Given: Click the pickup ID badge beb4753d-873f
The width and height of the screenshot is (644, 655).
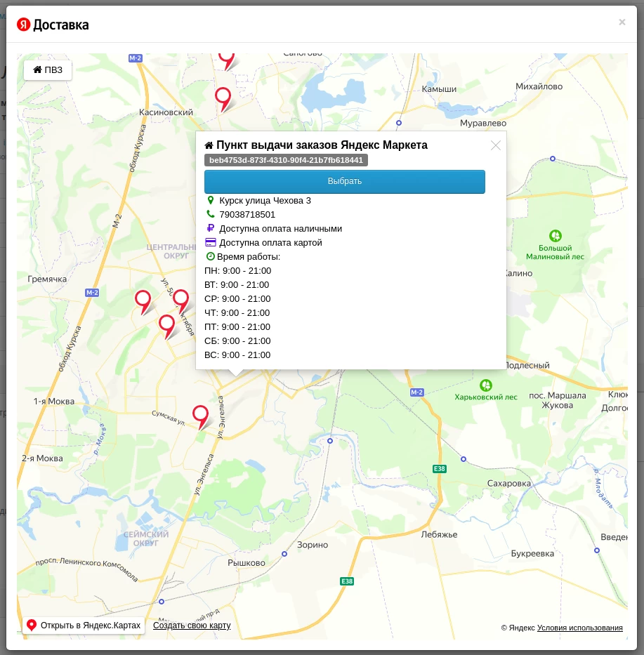Looking at the screenshot, I should point(286,160).
